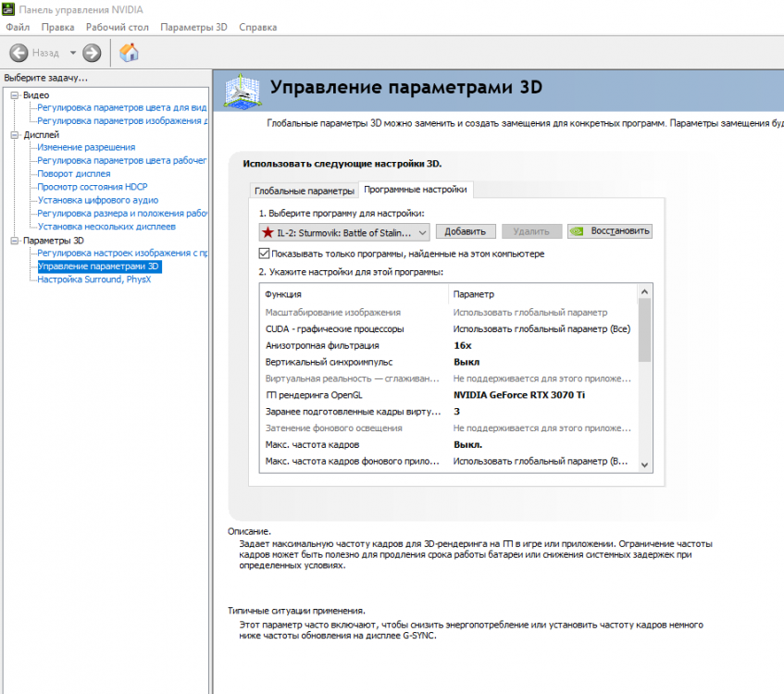
Task: Click the settings list scrollbar thumb
Action: (x=644, y=330)
